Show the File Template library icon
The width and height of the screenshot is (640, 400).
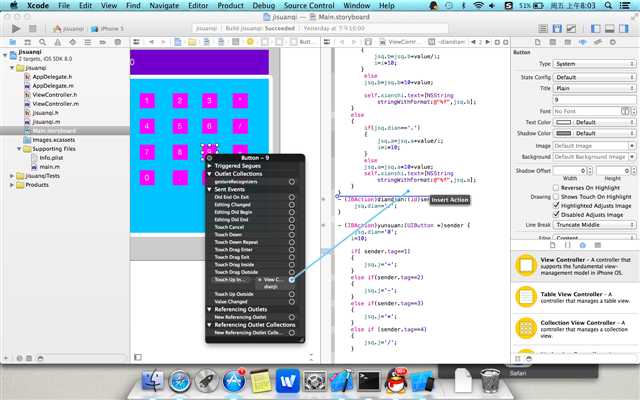553,245
